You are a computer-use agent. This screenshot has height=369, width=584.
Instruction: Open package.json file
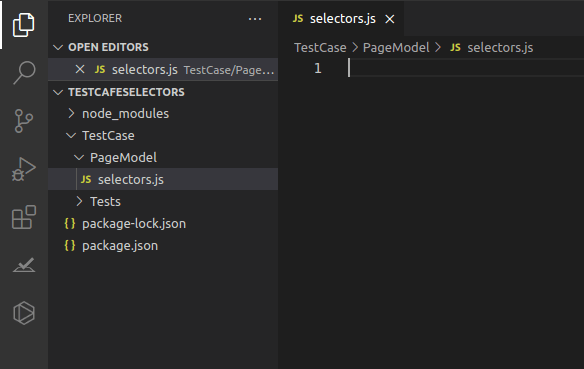point(163,245)
